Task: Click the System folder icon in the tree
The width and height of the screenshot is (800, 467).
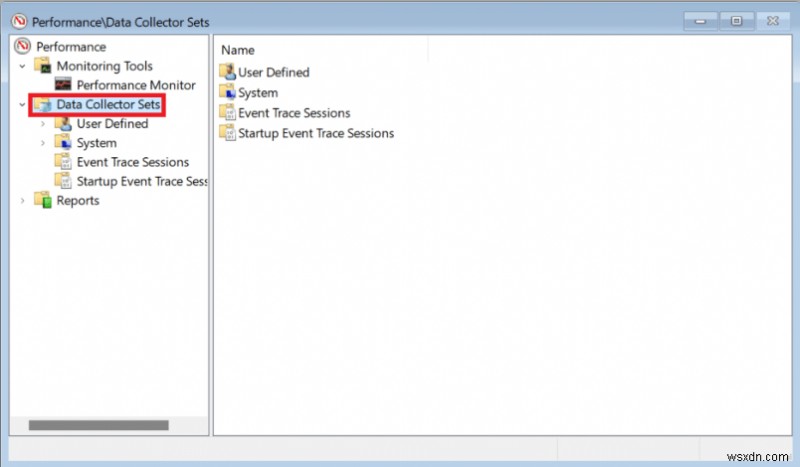Action: coord(62,143)
